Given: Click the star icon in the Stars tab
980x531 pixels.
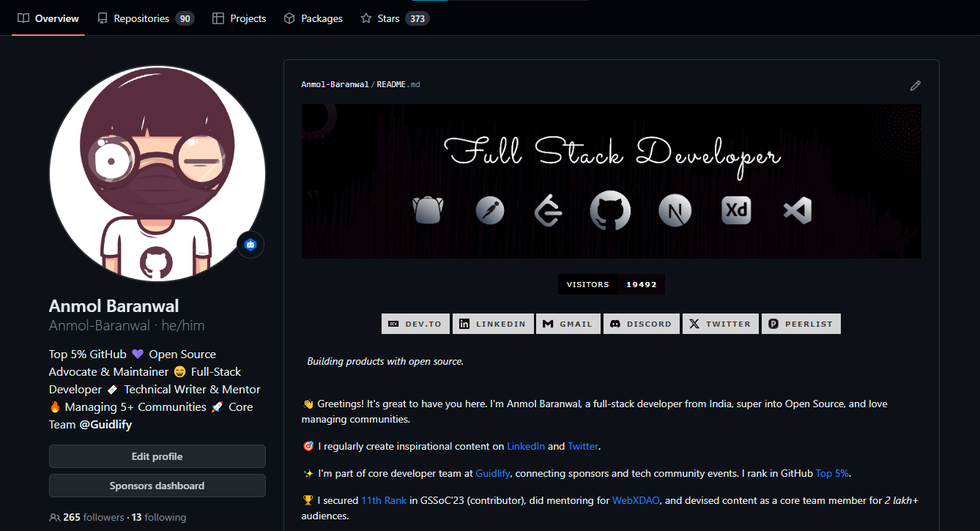Looking at the screenshot, I should (366, 18).
